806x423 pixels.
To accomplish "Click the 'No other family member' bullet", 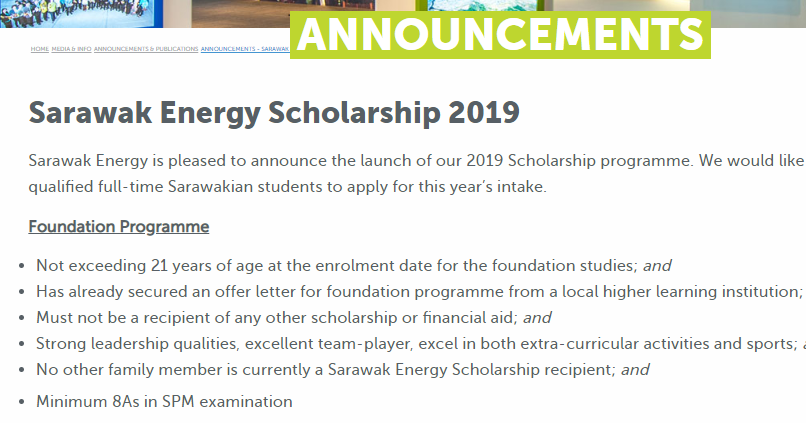I will point(342,370).
